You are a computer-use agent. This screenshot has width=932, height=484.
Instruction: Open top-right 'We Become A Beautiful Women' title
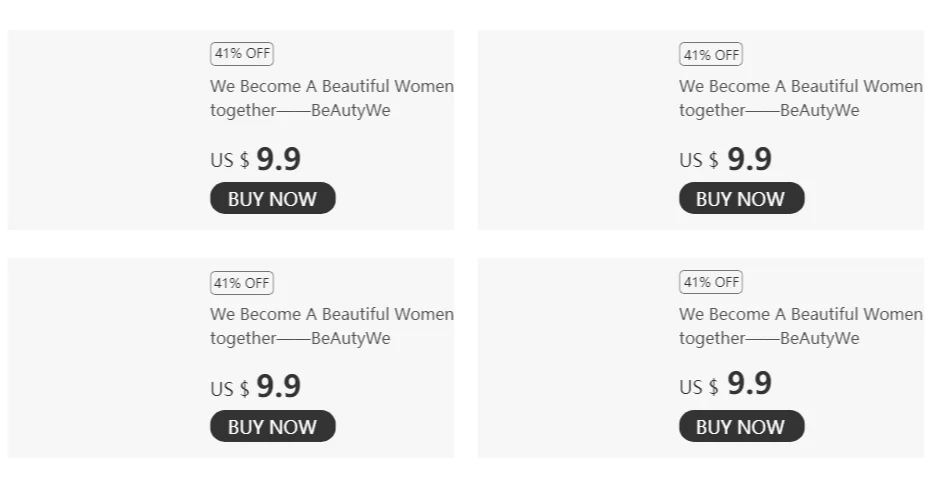pos(800,86)
